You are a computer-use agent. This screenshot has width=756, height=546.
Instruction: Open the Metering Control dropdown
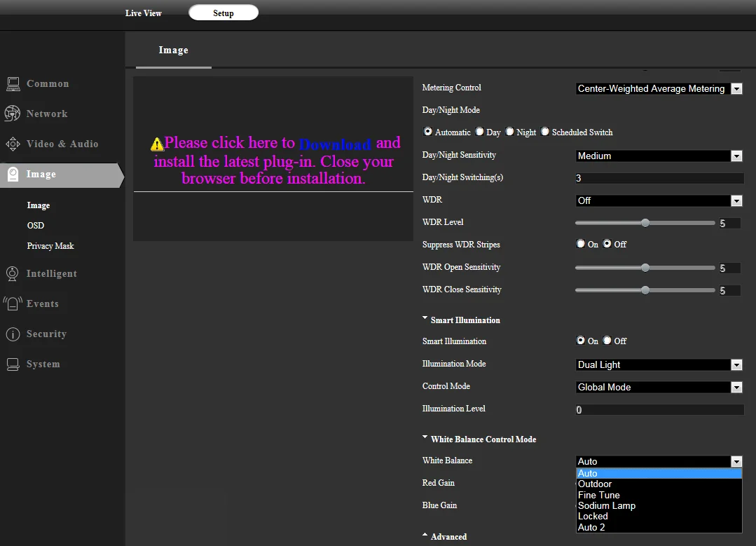(x=659, y=89)
